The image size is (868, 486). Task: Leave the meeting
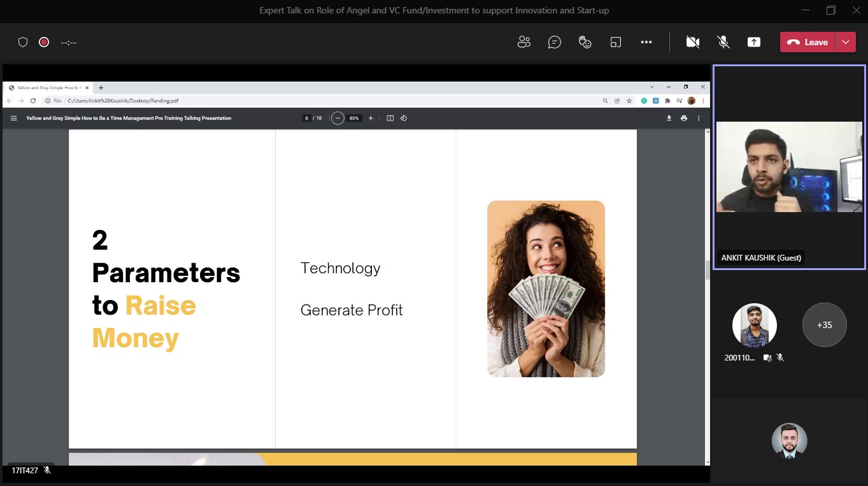[x=808, y=42]
